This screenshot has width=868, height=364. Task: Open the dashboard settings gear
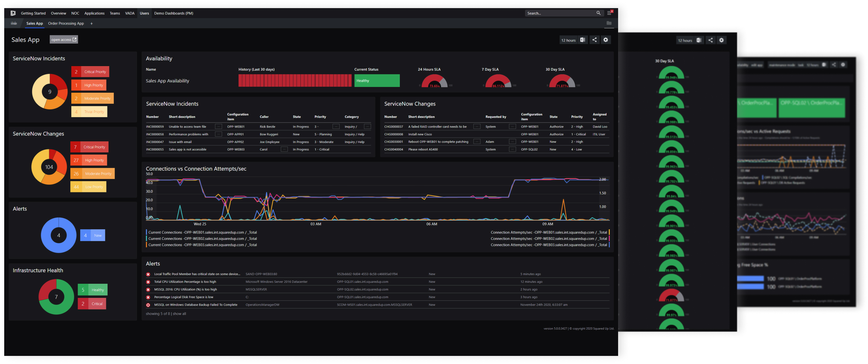(x=606, y=40)
